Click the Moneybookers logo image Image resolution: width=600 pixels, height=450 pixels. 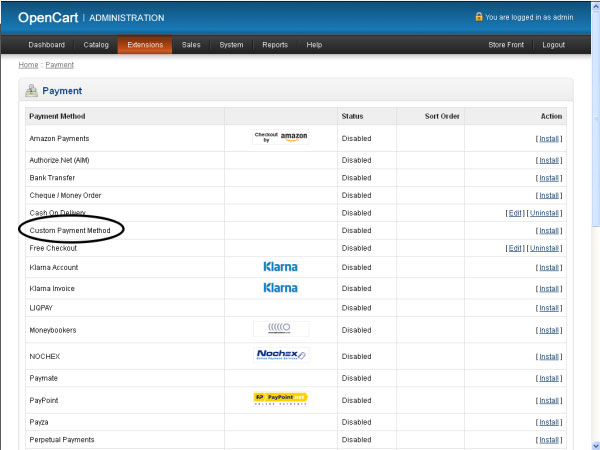280,329
